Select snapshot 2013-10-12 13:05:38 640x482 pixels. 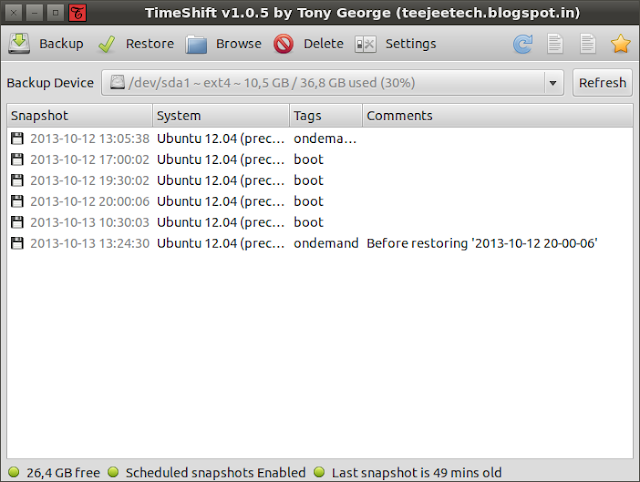pyautogui.click(x=90, y=138)
